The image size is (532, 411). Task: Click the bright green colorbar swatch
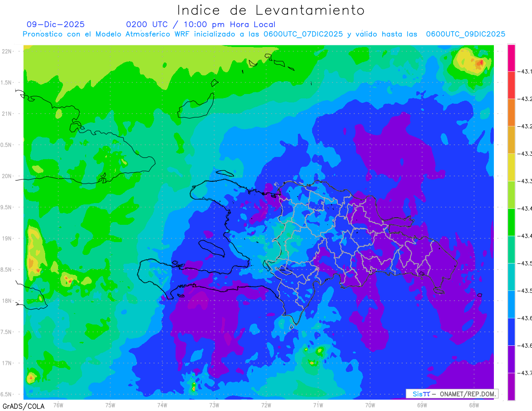coord(511,222)
